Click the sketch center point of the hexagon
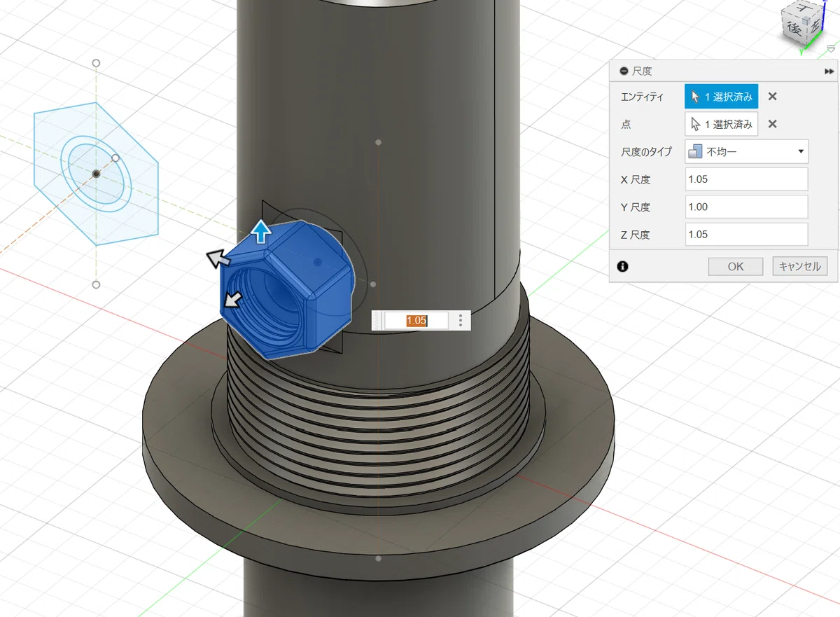This screenshot has width=840, height=617. click(97, 173)
